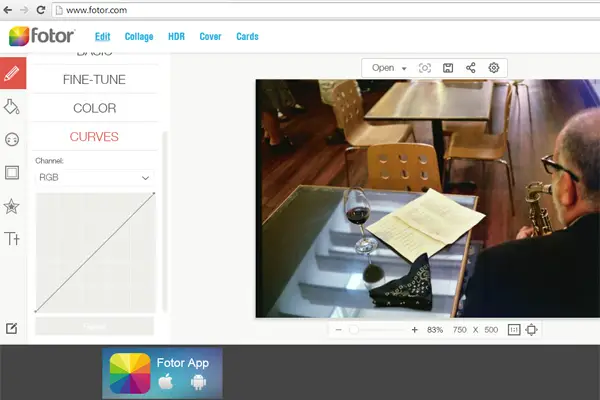Click the www.fotor.com address bar
This screenshot has height=400, width=600.
pos(325,10)
